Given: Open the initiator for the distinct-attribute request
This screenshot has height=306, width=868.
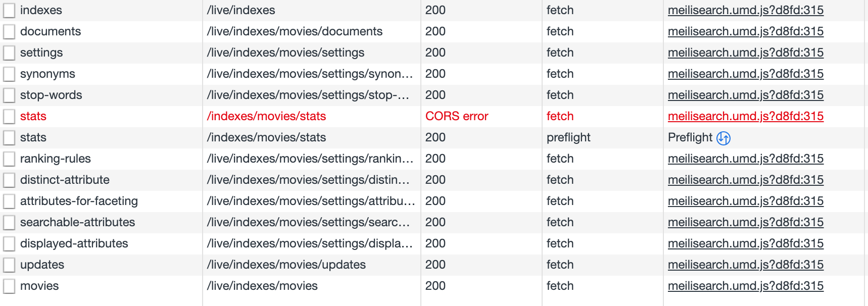Looking at the screenshot, I should (x=745, y=179).
